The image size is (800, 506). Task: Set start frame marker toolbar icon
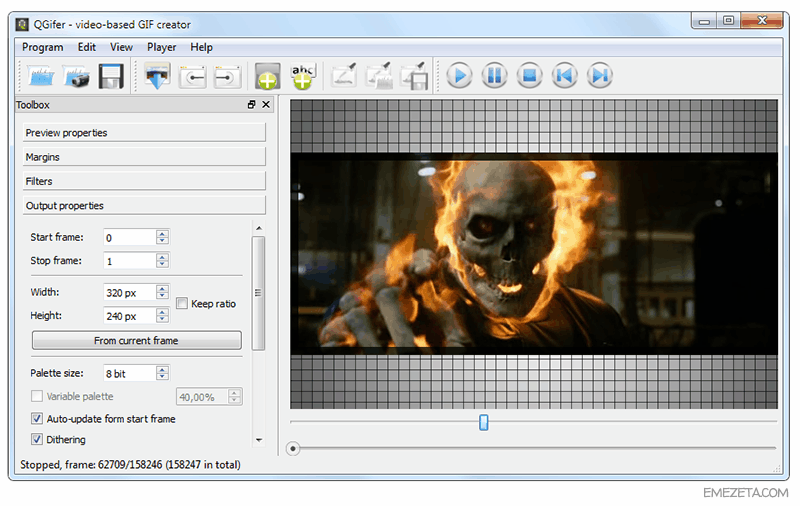click(192, 77)
